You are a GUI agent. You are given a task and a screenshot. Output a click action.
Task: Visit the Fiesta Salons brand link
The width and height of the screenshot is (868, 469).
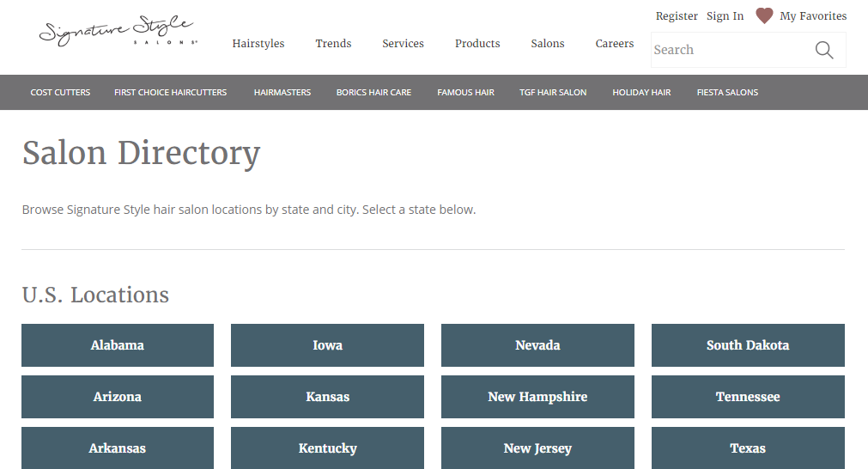[x=727, y=93]
